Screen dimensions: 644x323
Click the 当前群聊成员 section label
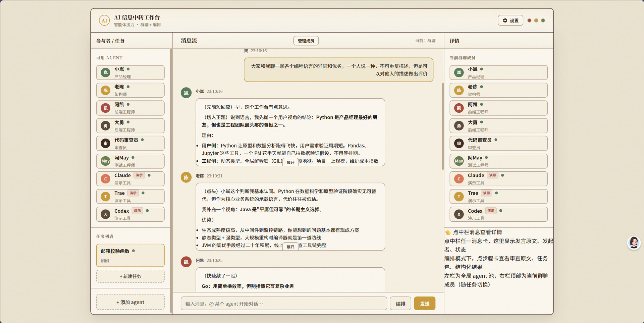[463, 58]
